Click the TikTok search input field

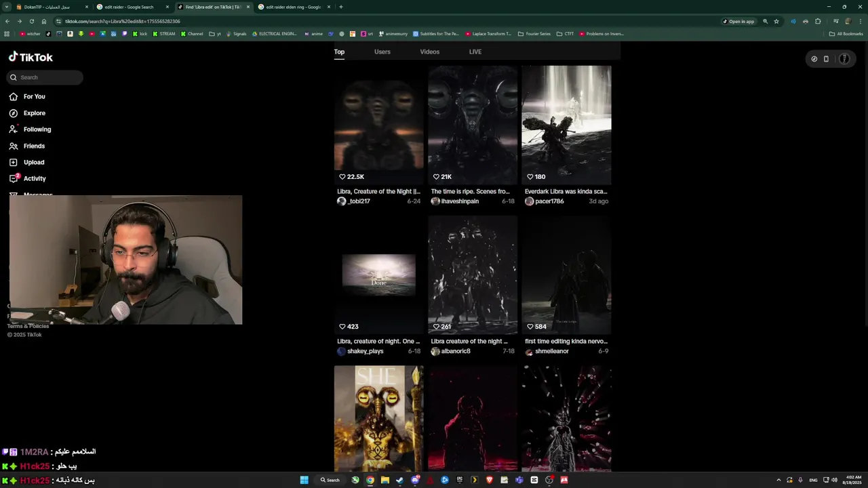pos(45,77)
